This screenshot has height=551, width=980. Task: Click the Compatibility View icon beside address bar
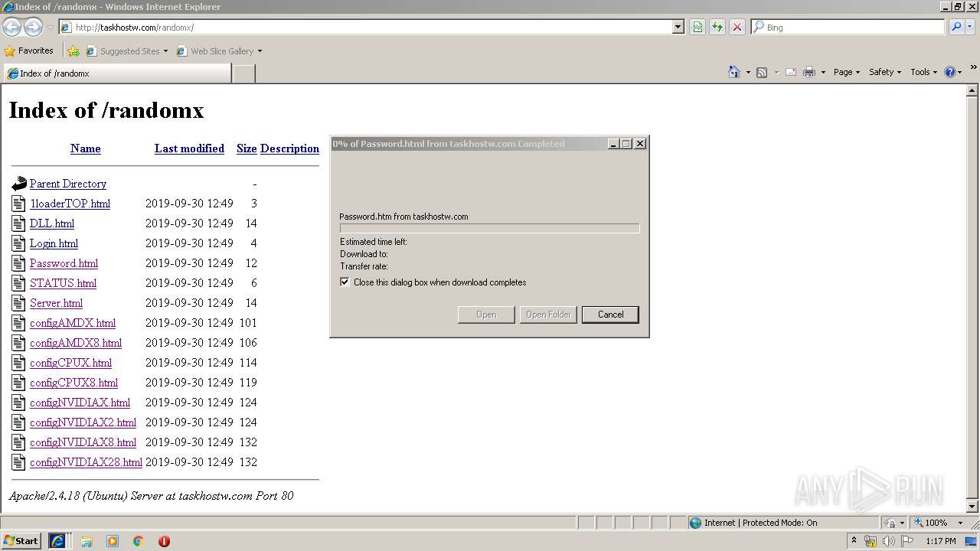[697, 27]
